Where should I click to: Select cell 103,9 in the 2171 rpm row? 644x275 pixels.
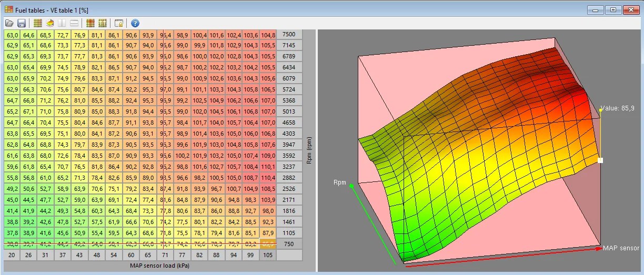(268, 200)
